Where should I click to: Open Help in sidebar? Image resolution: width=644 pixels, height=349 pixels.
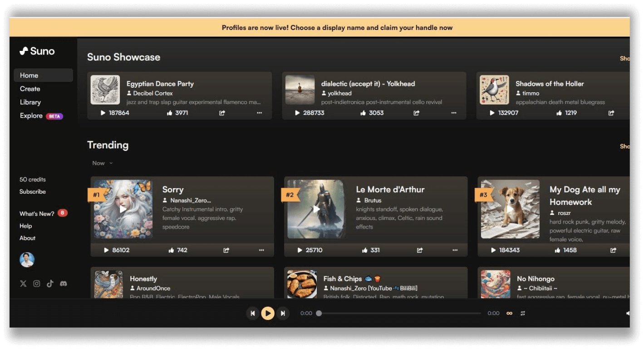[26, 226]
